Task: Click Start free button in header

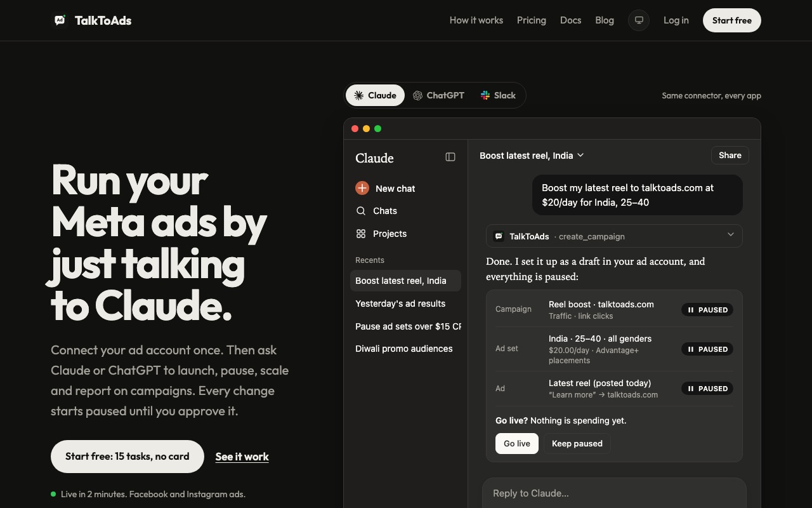Action: (732, 20)
